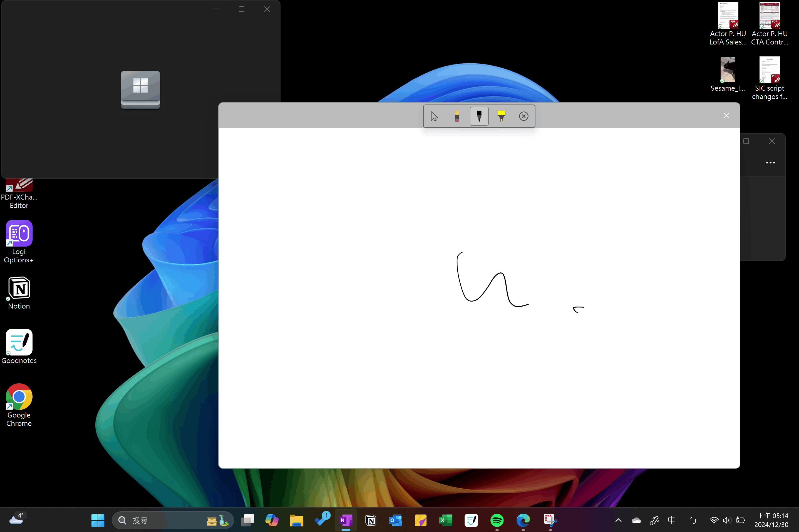Screen dimensions: 799x532
Task: Close the drawing canvas window
Action: [726, 116]
